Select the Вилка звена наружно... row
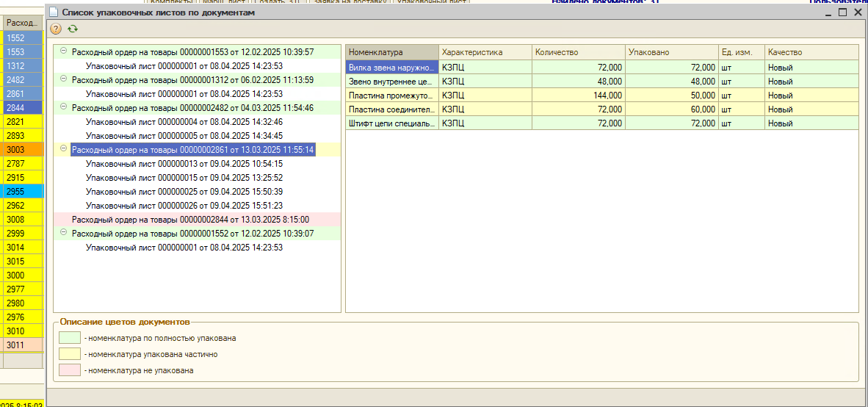Image resolution: width=868 pixels, height=407 pixels. pyautogui.click(x=602, y=67)
